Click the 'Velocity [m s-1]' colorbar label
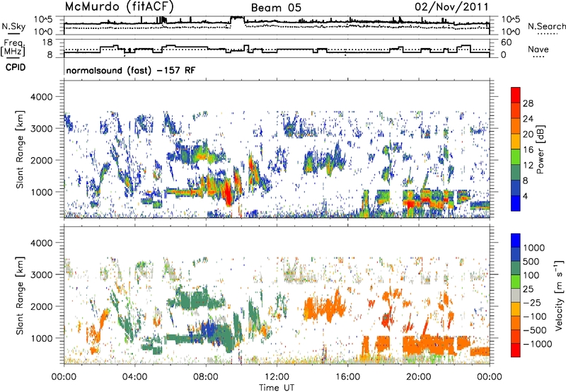 559,294
